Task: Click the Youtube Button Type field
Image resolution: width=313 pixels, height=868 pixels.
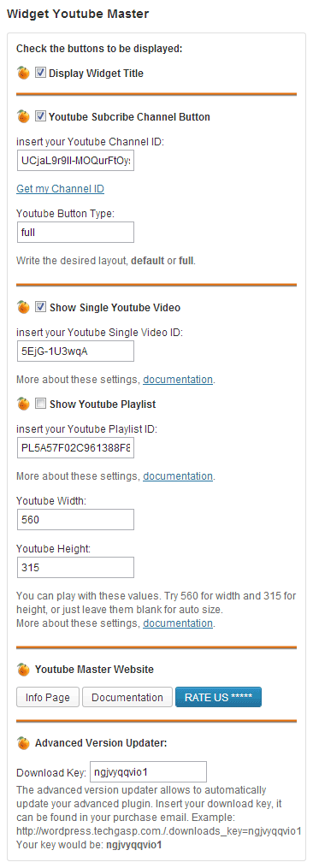Action: pos(75,233)
